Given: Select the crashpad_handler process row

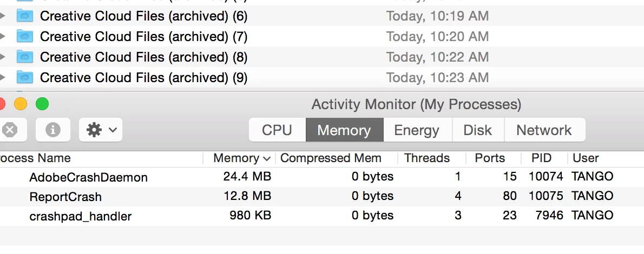Looking at the screenshot, I should (x=80, y=216).
